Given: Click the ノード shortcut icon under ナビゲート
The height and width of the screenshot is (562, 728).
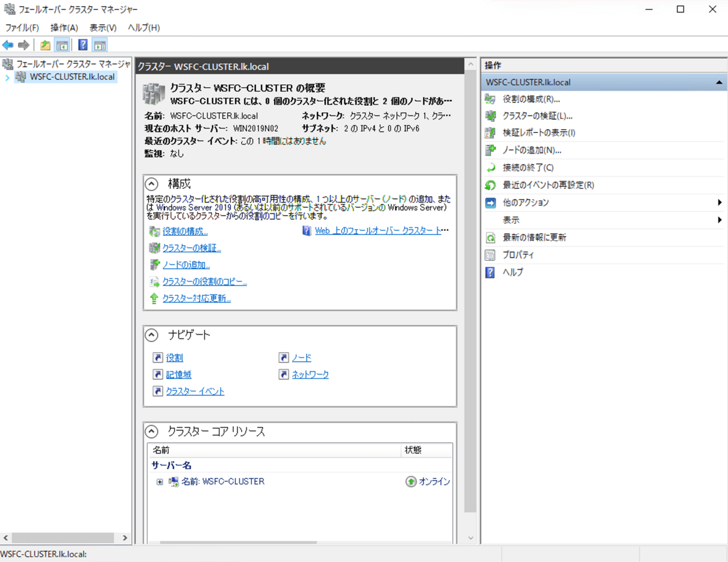Looking at the screenshot, I should click(x=283, y=357).
